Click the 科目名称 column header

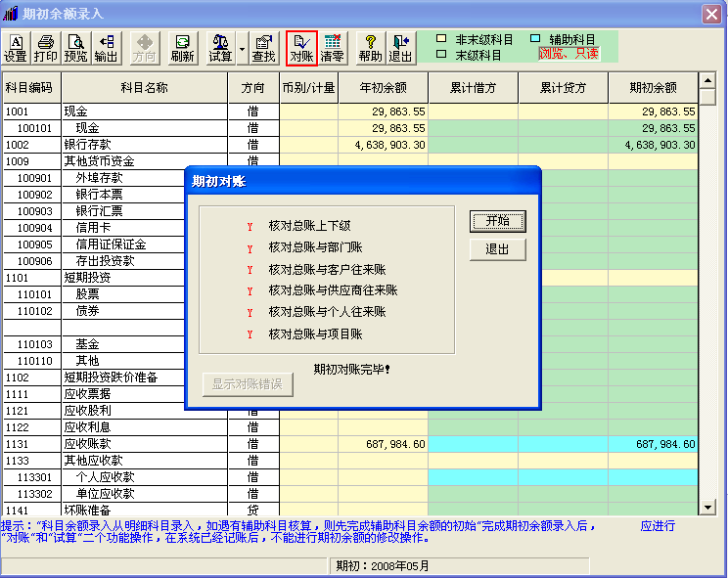click(145, 88)
